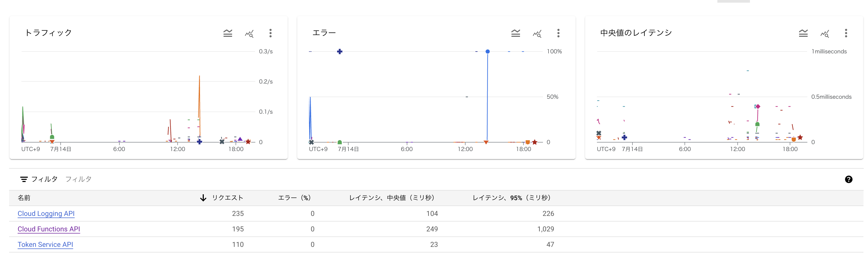
Task: Open Metrics Explorer from the トラフィック chart
Action: tap(249, 33)
